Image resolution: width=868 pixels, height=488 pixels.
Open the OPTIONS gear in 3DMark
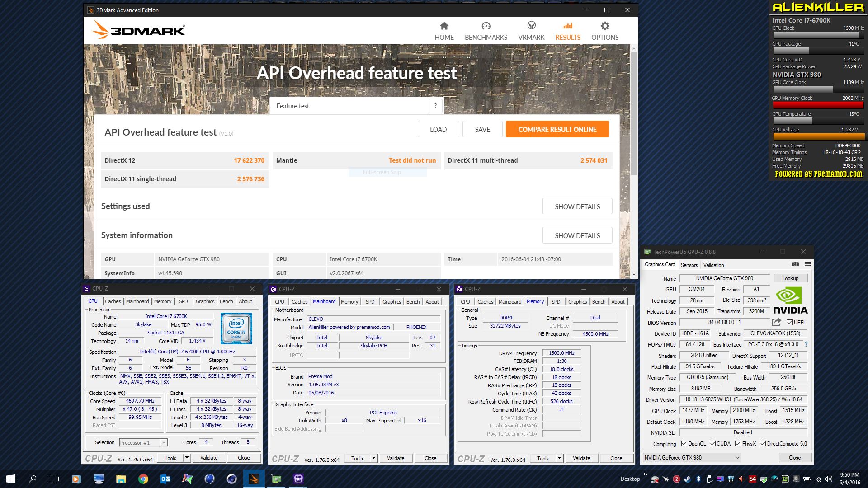(605, 31)
